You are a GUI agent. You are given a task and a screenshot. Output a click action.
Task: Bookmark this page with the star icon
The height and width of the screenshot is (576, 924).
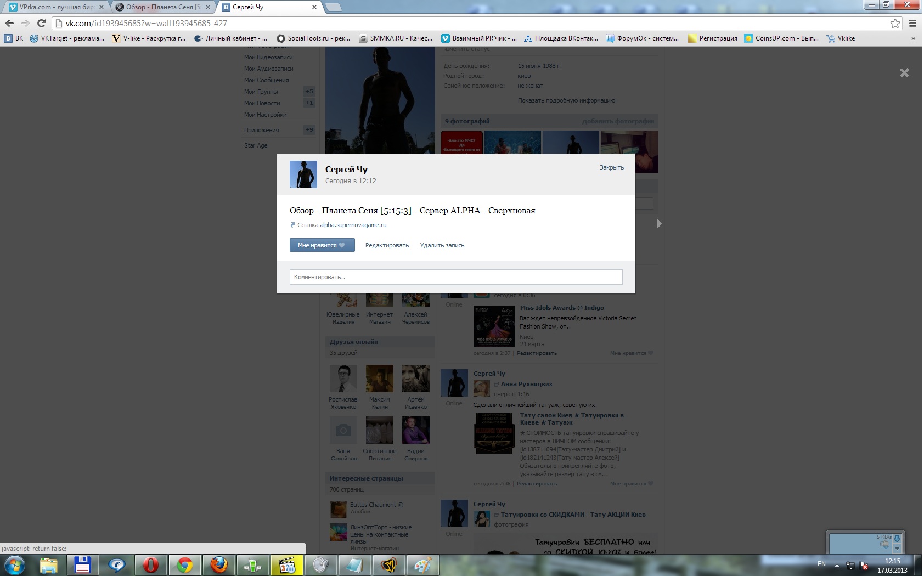pyautogui.click(x=895, y=23)
